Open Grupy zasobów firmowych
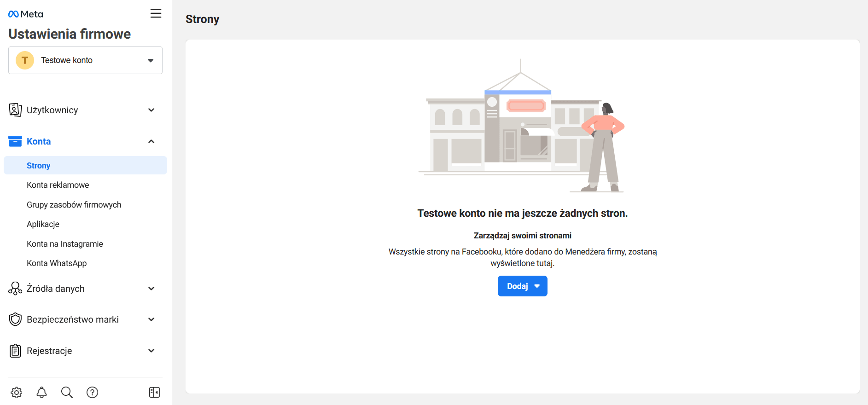Viewport: 868px width, 405px height. click(74, 205)
